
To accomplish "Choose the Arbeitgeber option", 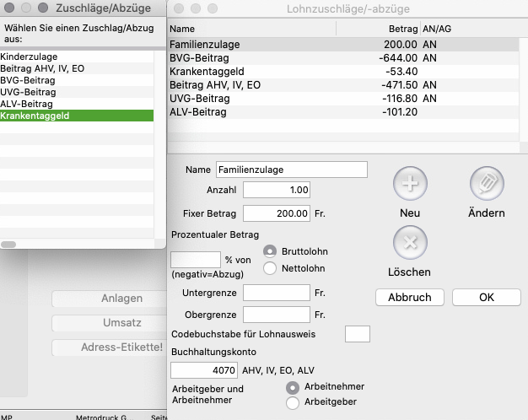I will [293, 403].
